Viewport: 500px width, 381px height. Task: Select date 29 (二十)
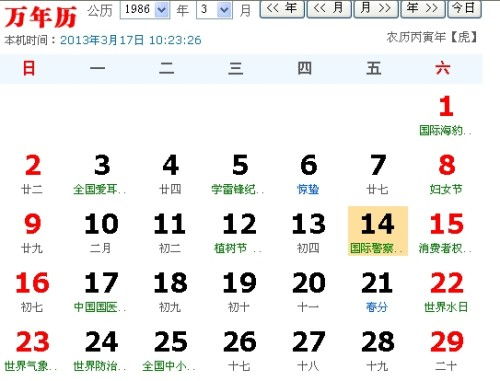(x=446, y=350)
